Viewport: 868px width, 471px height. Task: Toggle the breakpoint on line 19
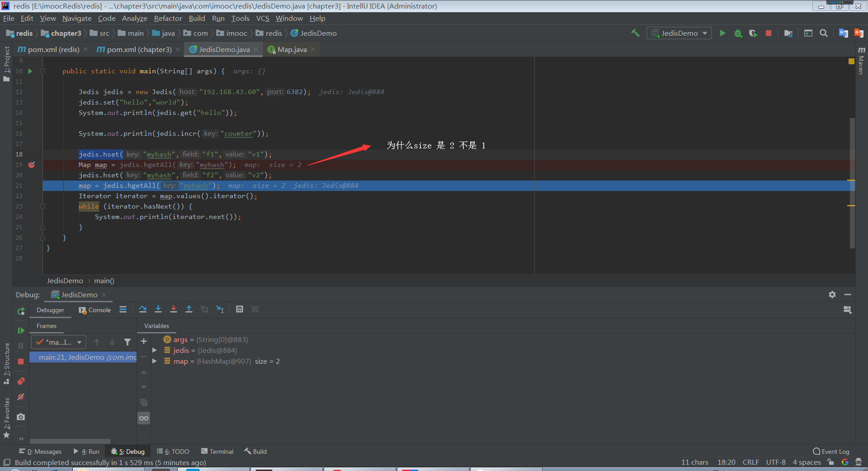point(32,165)
